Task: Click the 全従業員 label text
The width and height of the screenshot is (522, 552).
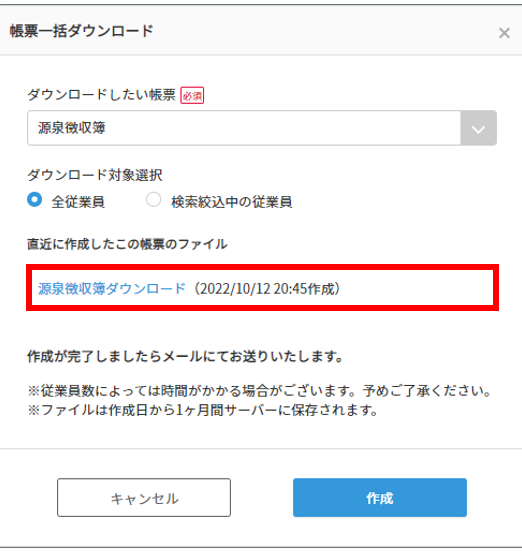Action: pyautogui.click(x=78, y=202)
